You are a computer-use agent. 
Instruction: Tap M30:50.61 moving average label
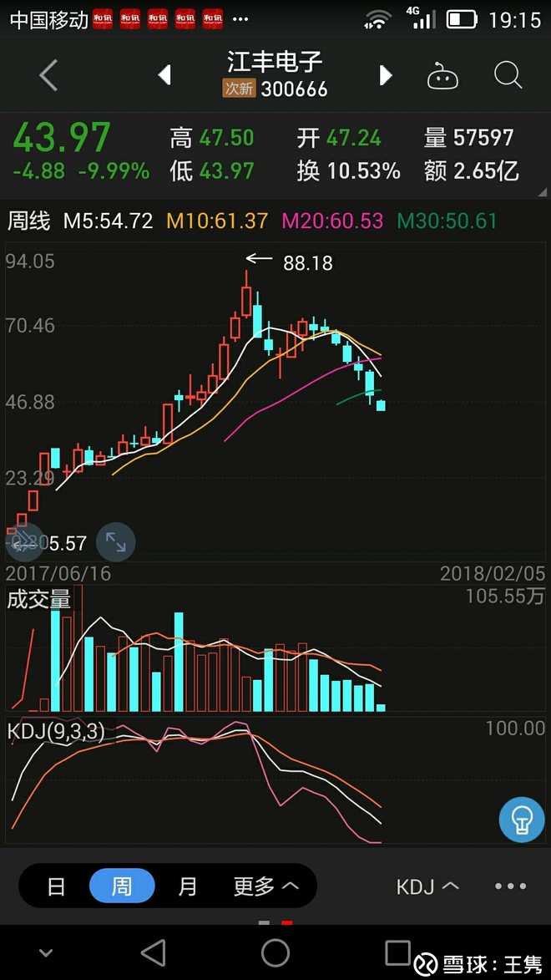point(447,221)
